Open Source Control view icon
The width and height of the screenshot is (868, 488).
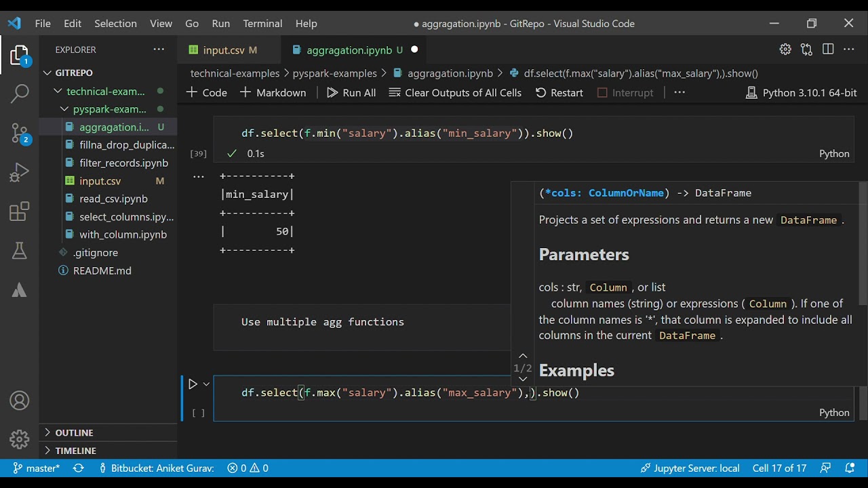coord(20,133)
